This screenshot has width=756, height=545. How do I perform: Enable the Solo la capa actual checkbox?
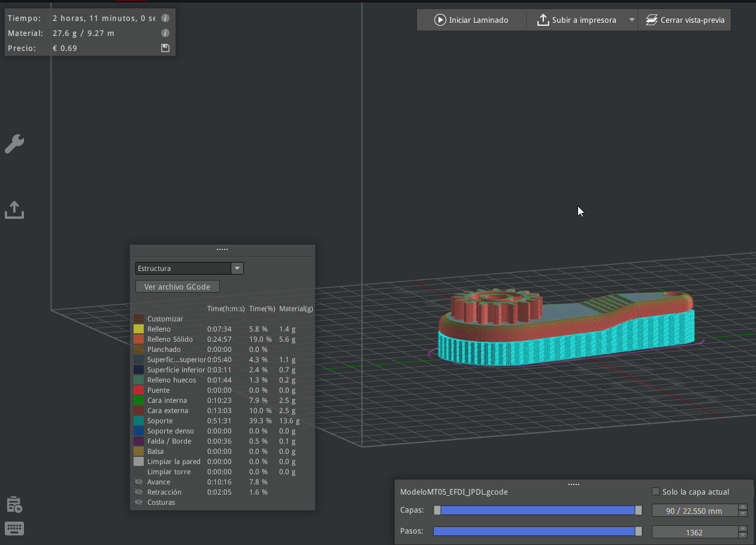coord(656,492)
